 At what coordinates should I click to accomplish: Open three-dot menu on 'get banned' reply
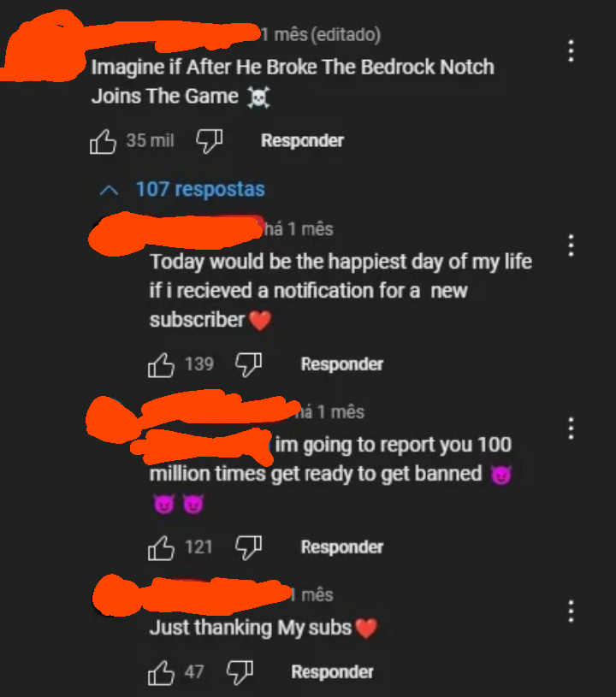click(571, 428)
